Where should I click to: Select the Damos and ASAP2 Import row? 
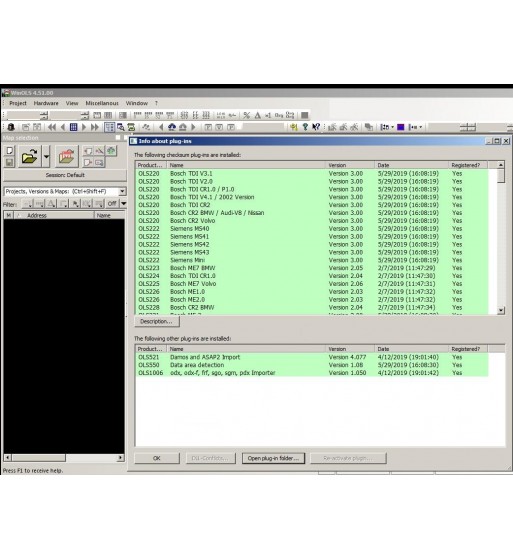coord(312,357)
